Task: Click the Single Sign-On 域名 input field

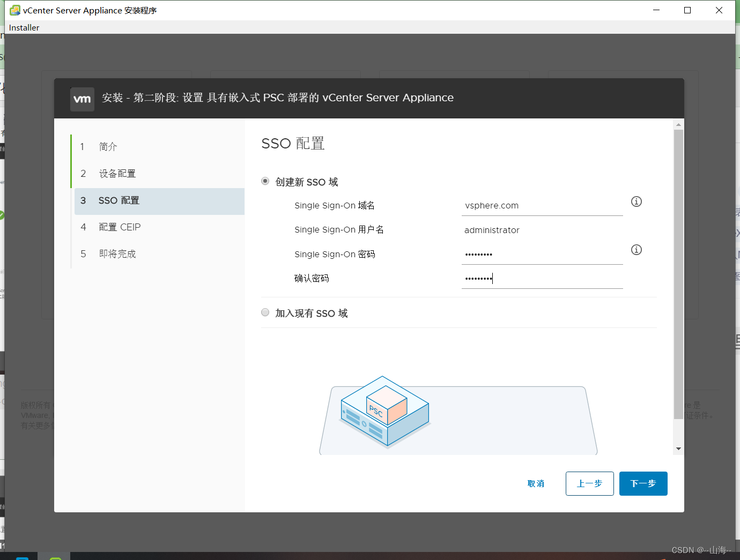Action: (542, 206)
